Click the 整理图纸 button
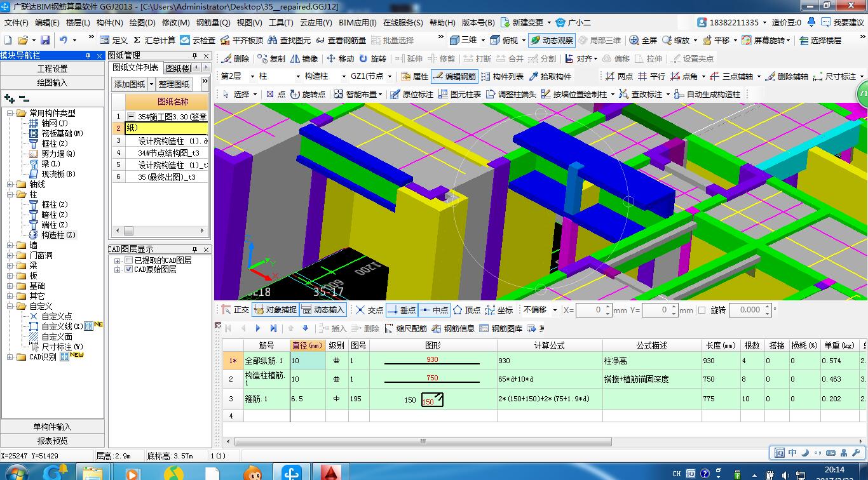The height and width of the screenshot is (480, 868). 174,84
